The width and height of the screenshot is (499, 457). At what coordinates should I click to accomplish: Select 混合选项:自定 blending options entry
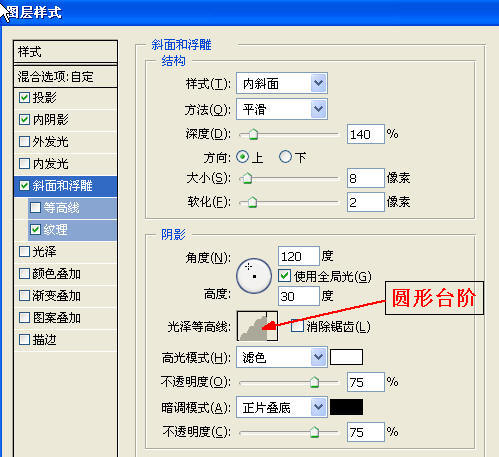point(66,77)
